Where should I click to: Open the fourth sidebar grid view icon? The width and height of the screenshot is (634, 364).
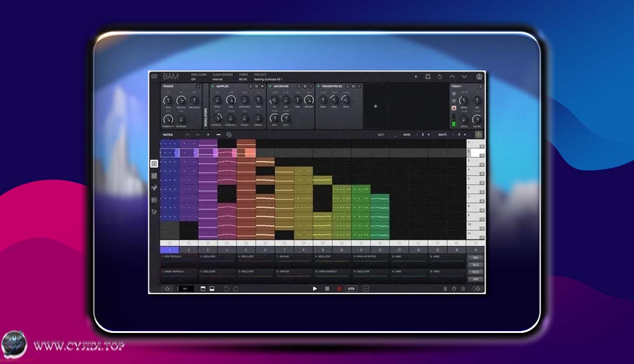click(x=154, y=200)
